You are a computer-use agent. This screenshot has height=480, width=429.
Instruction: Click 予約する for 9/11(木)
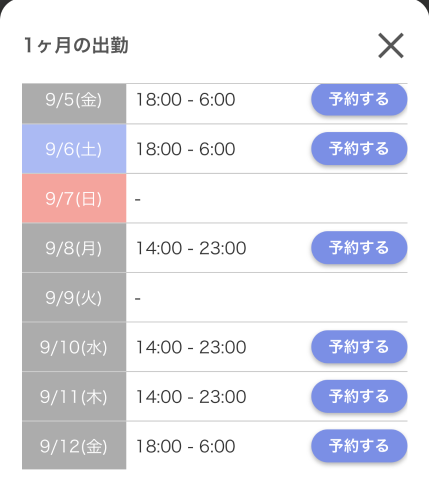point(359,396)
